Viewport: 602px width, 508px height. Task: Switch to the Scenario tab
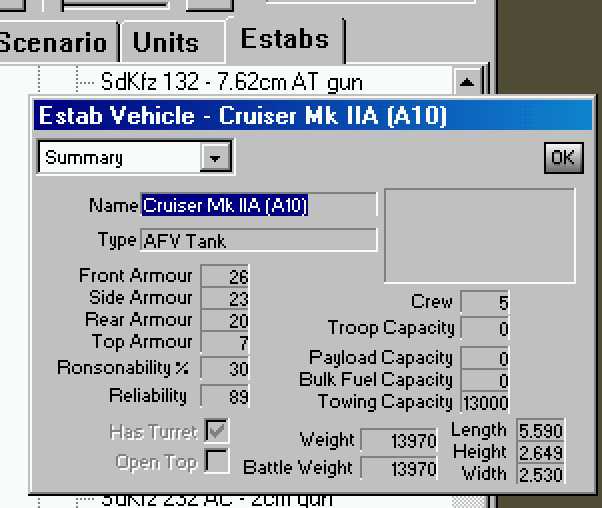(x=58, y=41)
